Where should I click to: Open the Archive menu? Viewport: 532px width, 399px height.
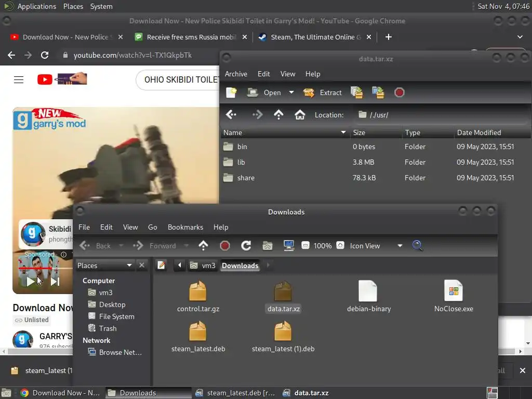[236, 74]
